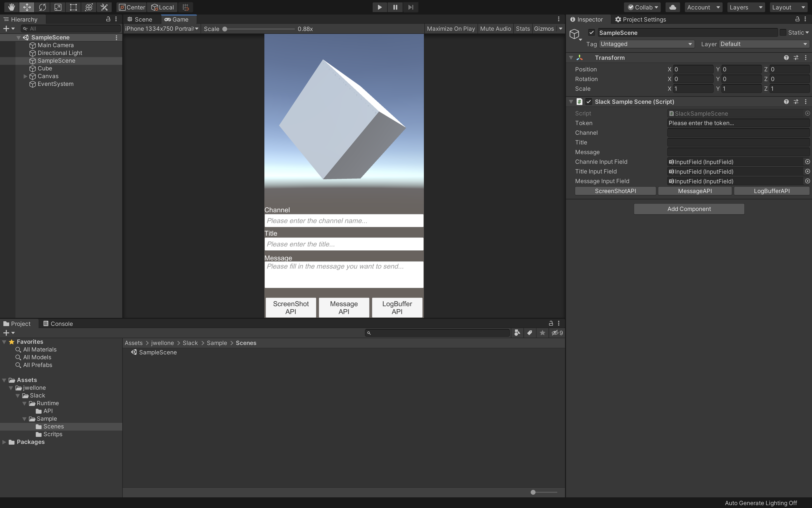Image resolution: width=812 pixels, height=508 pixels.
Task: Select the Move tool
Action: tap(27, 7)
